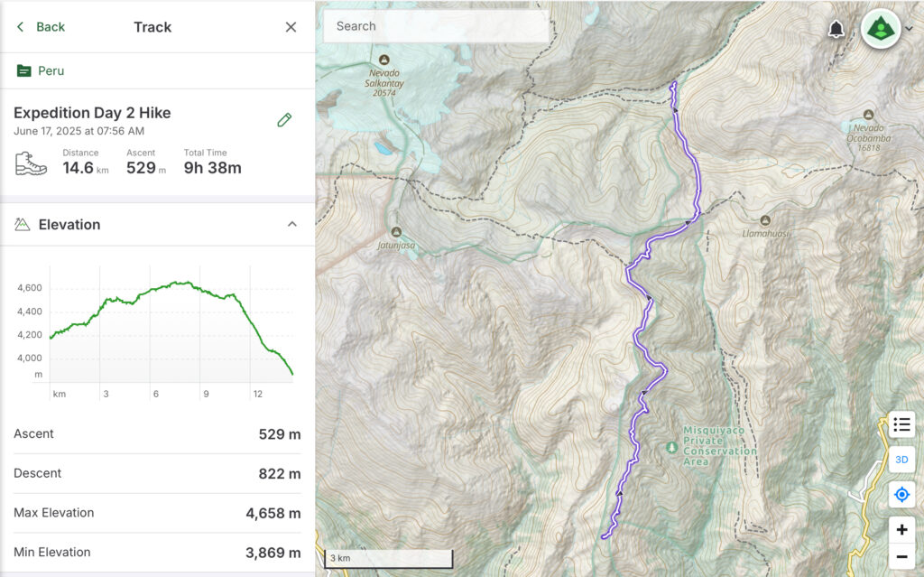This screenshot has height=577, width=924.
Task: Zoom in with the plus button
Action: [x=901, y=530]
